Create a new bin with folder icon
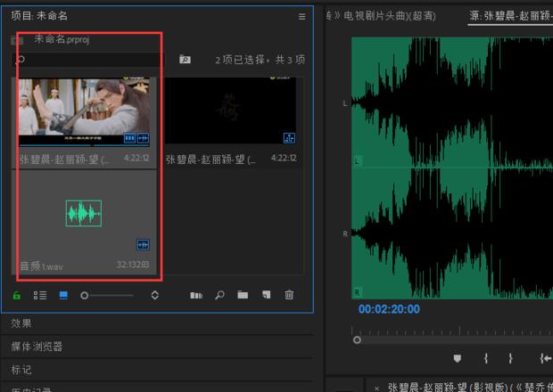This screenshot has width=553, height=392. (243, 295)
